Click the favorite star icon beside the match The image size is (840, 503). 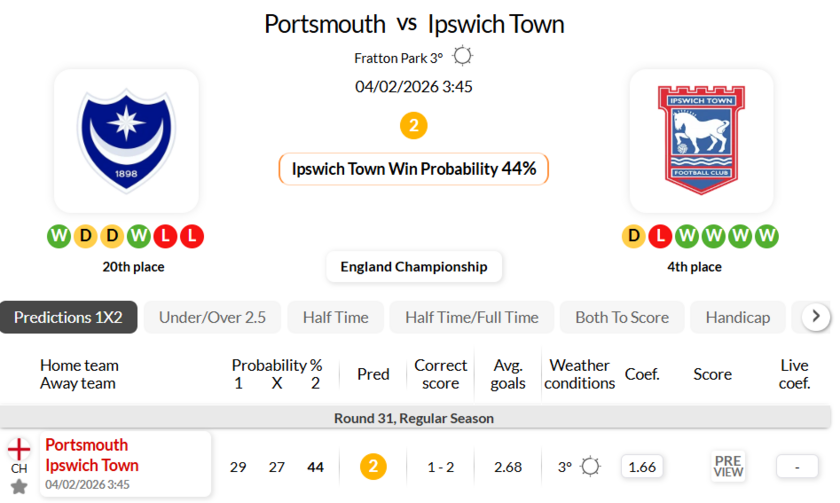coord(19,487)
